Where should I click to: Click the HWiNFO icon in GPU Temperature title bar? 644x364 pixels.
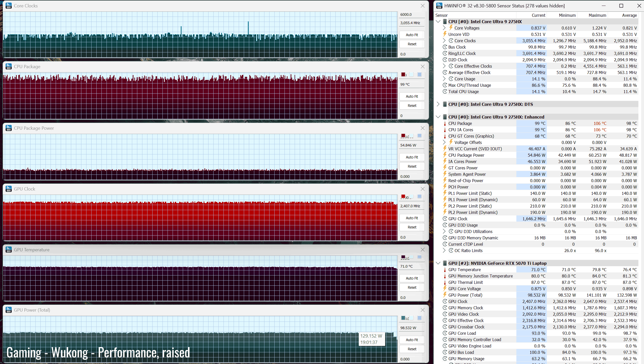pos(9,250)
